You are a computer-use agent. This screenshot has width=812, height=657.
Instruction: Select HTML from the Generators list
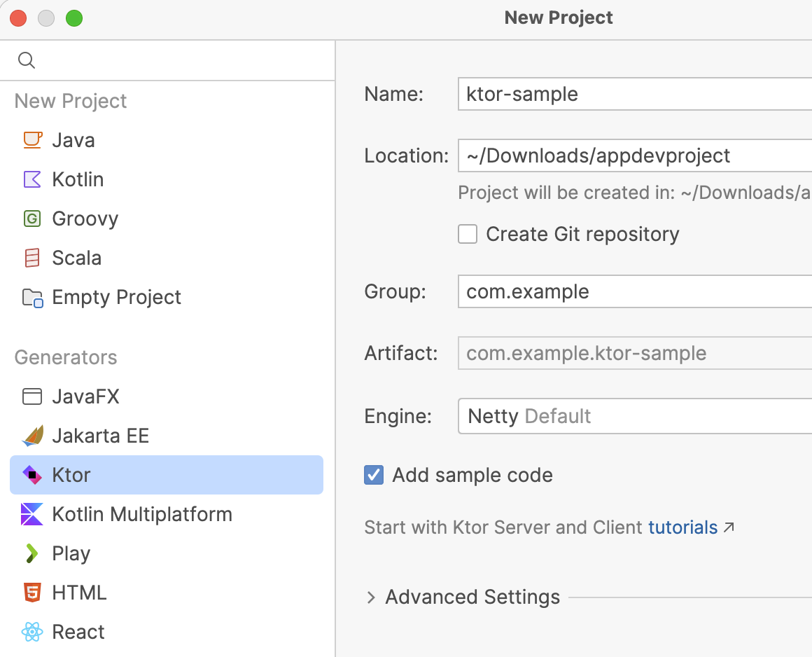(79, 593)
